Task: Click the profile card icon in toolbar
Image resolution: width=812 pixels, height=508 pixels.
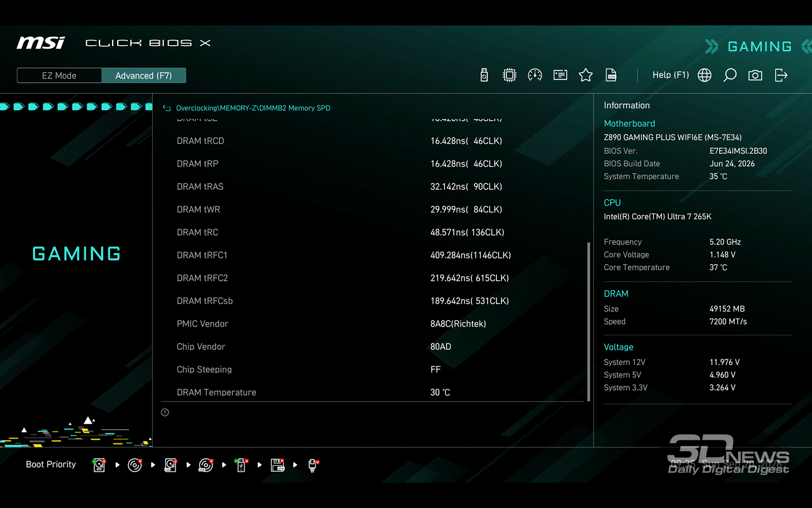Action: pyautogui.click(x=560, y=75)
